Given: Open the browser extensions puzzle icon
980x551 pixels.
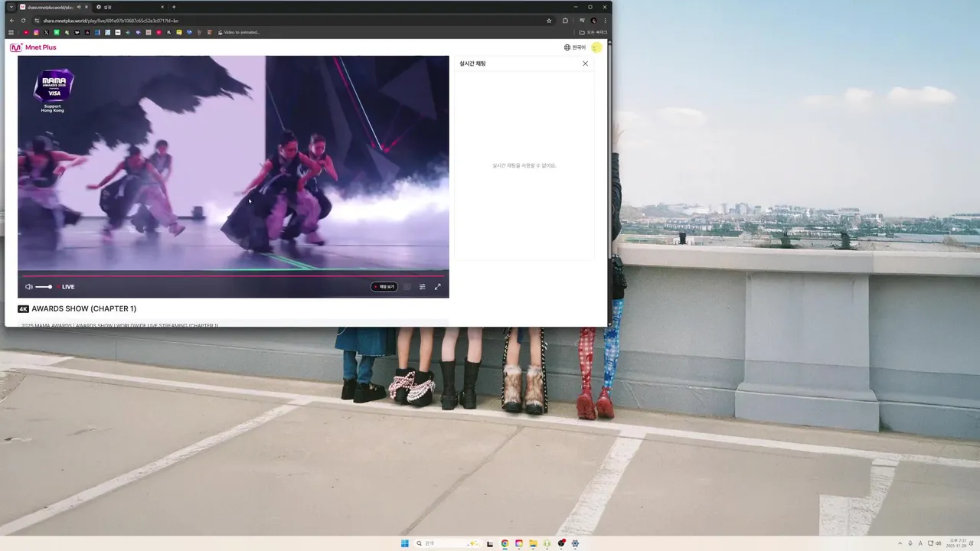Looking at the screenshot, I should (565, 21).
